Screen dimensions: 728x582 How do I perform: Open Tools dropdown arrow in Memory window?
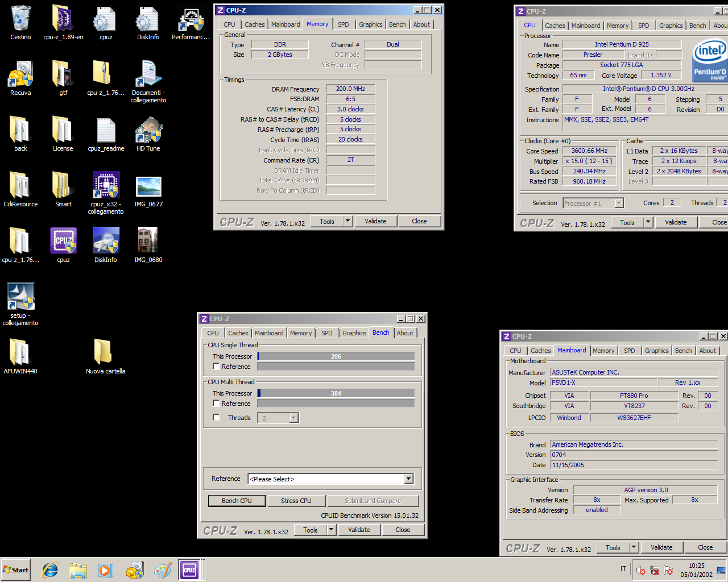click(348, 222)
